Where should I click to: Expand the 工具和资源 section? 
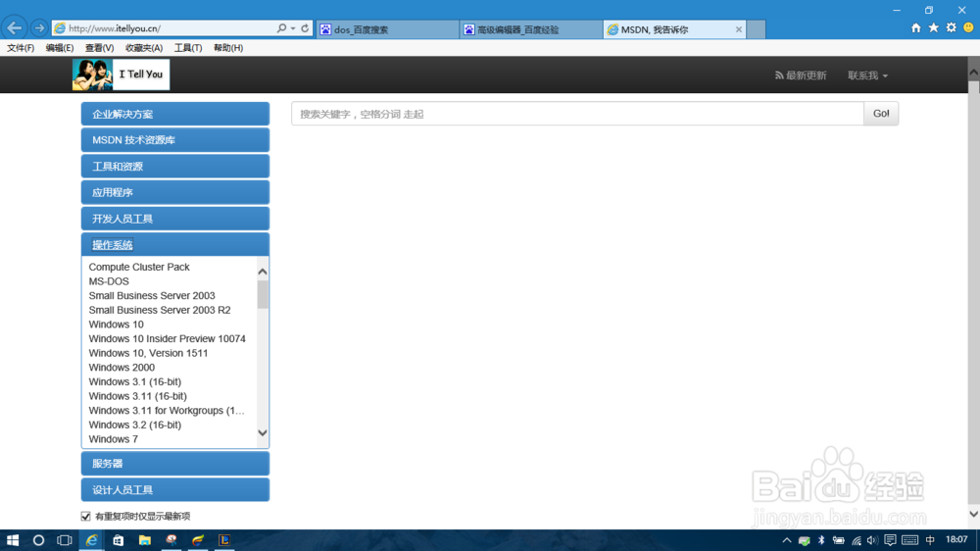(x=175, y=167)
